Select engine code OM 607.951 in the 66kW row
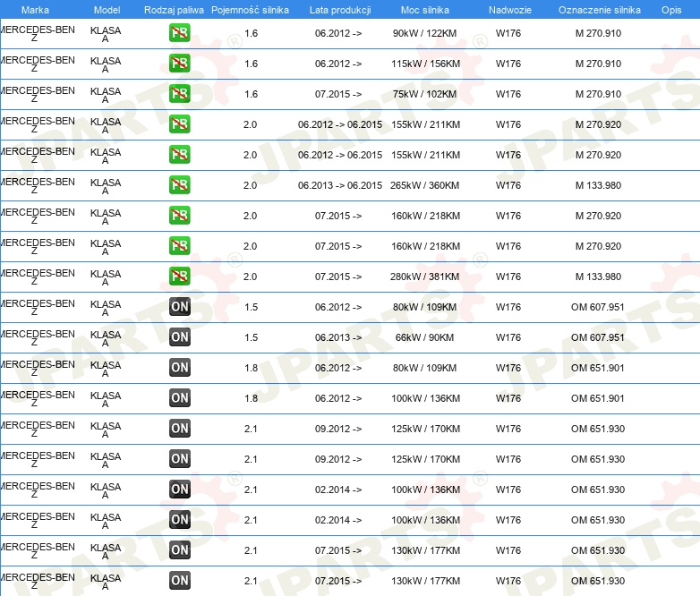The image size is (700, 596). click(598, 337)
